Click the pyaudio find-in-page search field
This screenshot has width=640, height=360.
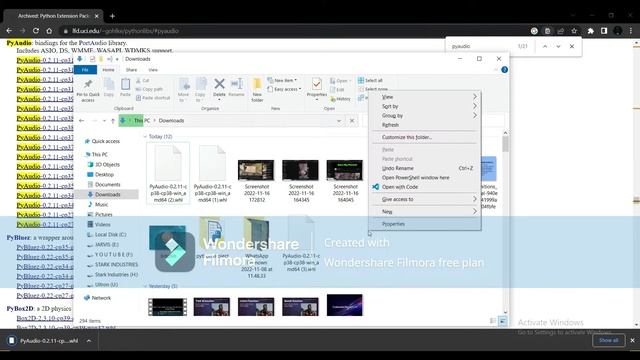click(x=482, y=46)
